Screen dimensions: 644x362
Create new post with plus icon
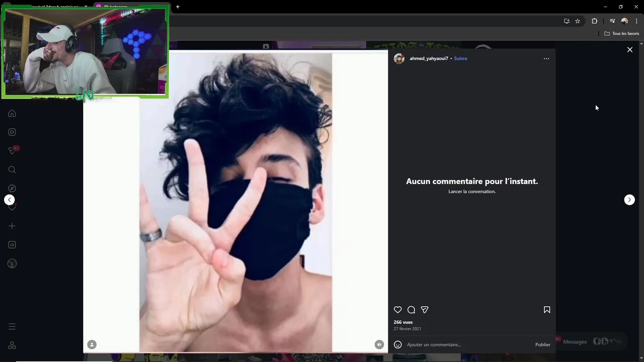point(12,226)
